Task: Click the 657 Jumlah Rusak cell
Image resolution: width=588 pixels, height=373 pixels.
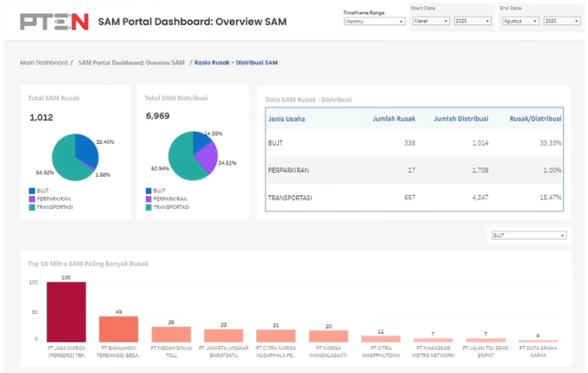Action: [x=409, y=198]
